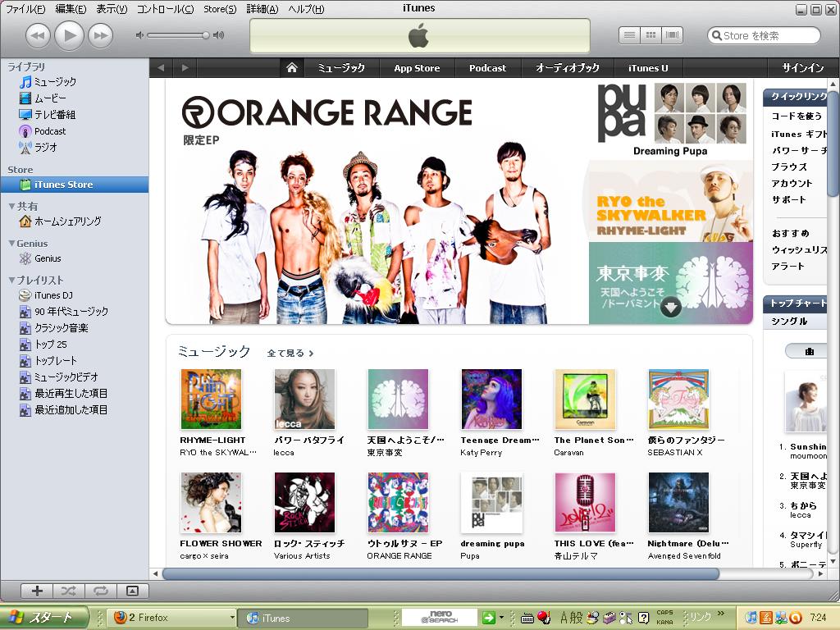This screenshot has width=840, height=630.
Task: Open the Teenage Dream album thumbnail
Action: pos(491,399)
